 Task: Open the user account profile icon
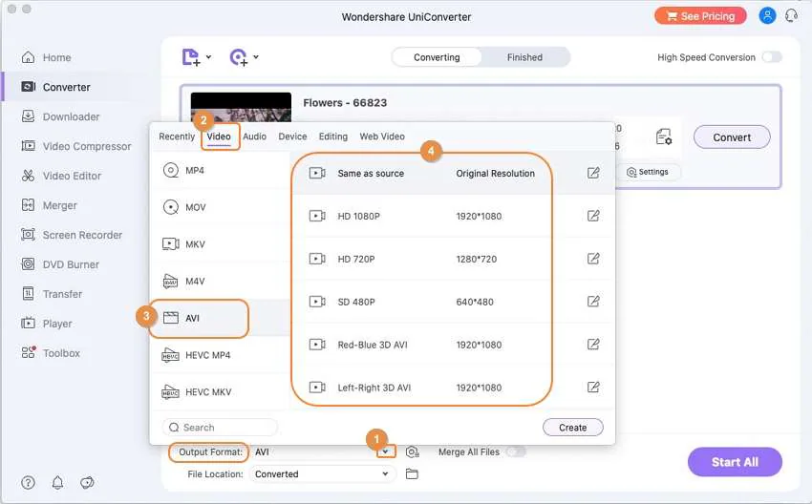pos(767,15)
